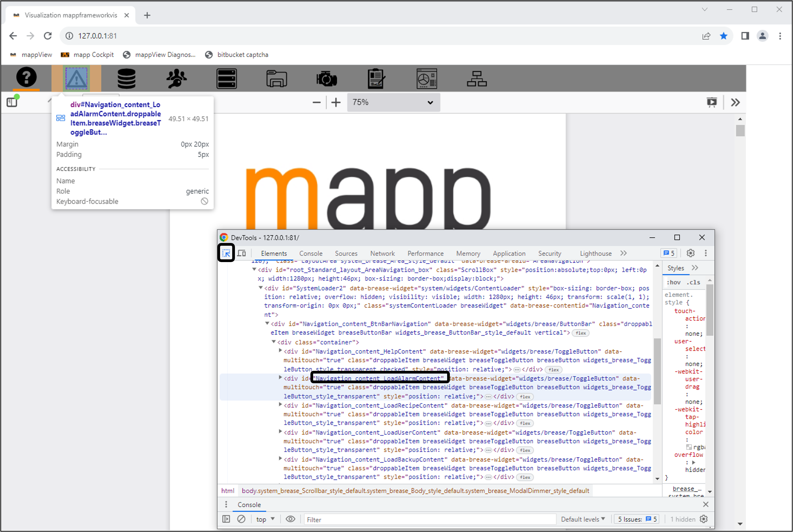The height and width of the screenshot is (532, 793).
Task: Activate the DevTools element inspector tool
Action: tap(226, 253)
